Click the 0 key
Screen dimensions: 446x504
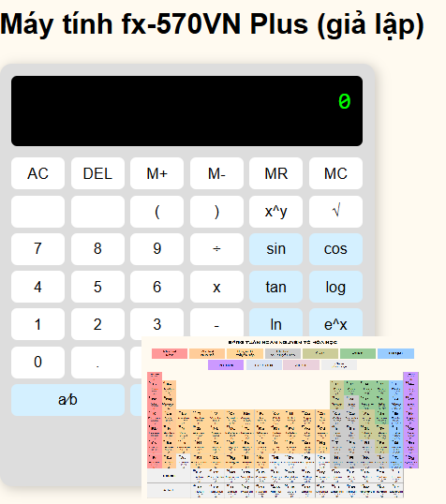pyautogui.click(x=37, y=363)
